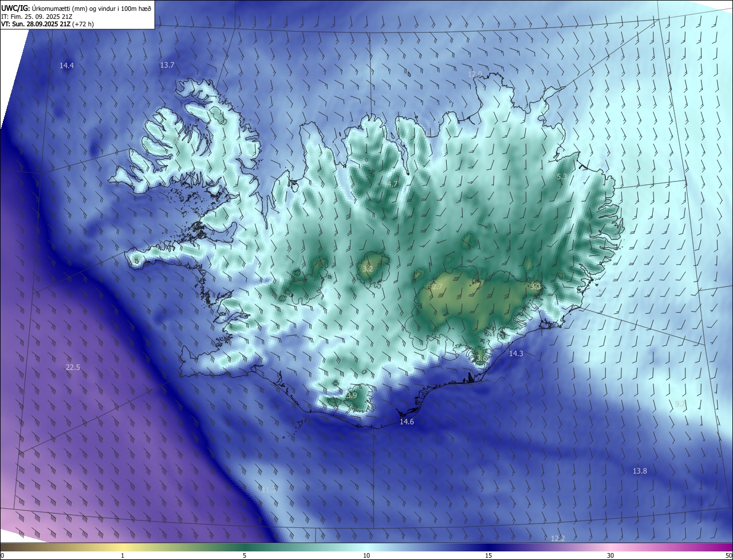Image resolution: width=733 pixels, height=560 pixels.
Task: Click the 14.4 value label
Action: (x=67, y=66)
